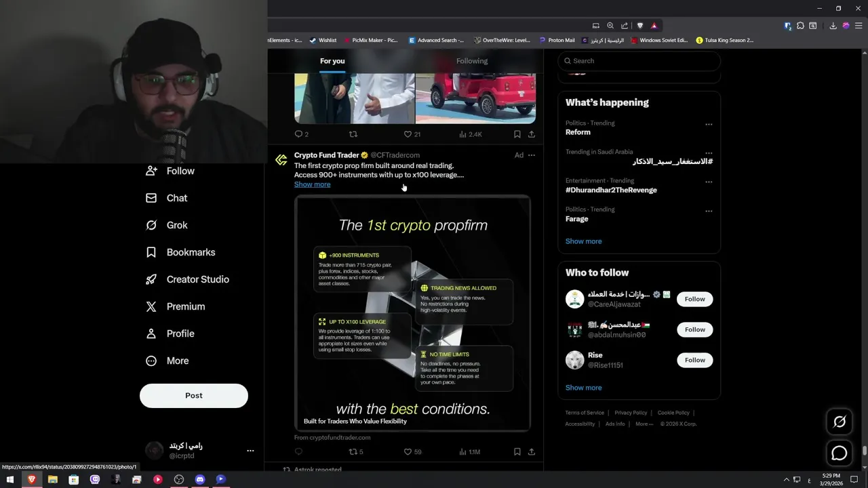Screen dimensions: 868x488
Task: Open the crypto propfirm ad image
Action: 412,313
